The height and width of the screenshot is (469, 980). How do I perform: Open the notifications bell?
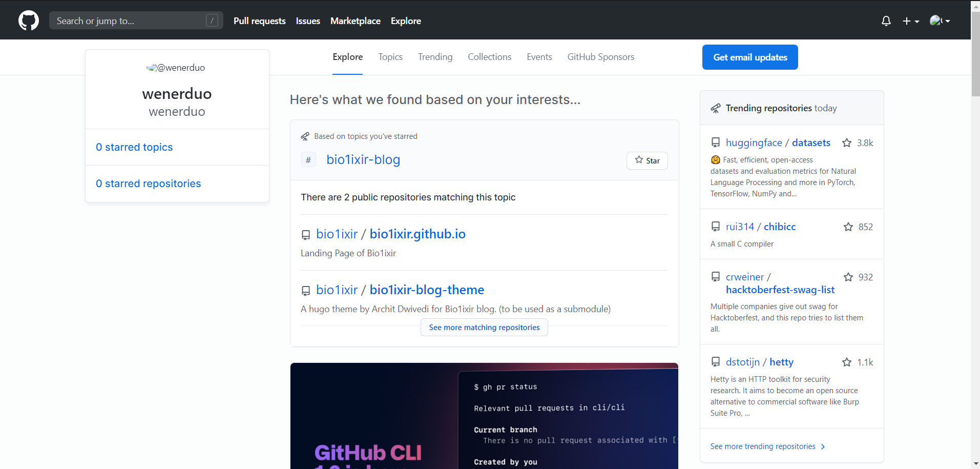(x=886, y=21)
